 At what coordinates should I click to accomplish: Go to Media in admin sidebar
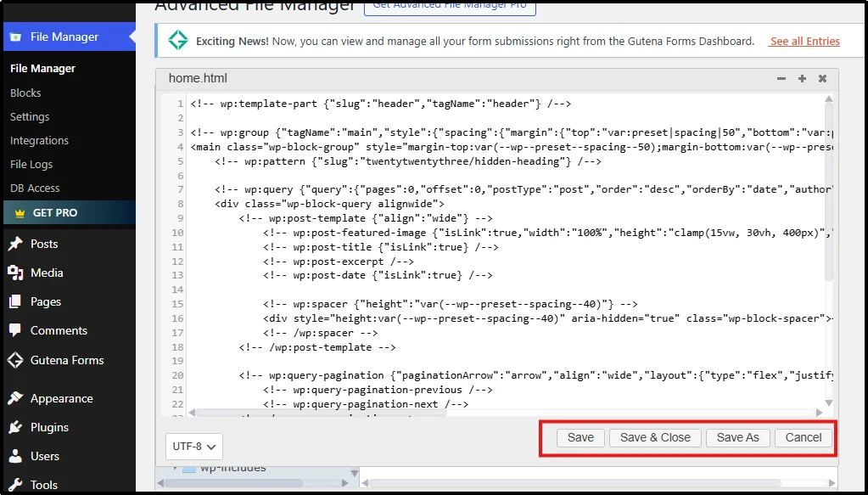coord(47,273)
